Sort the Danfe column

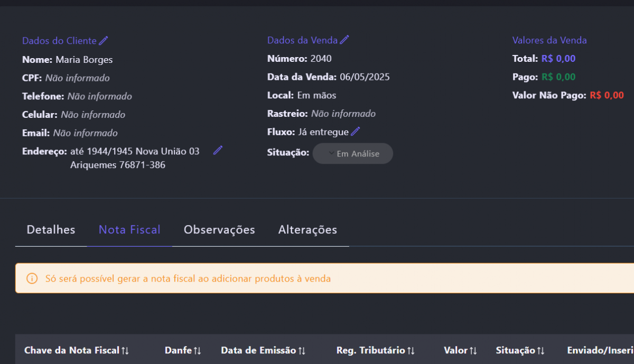(x=197, y=351)
